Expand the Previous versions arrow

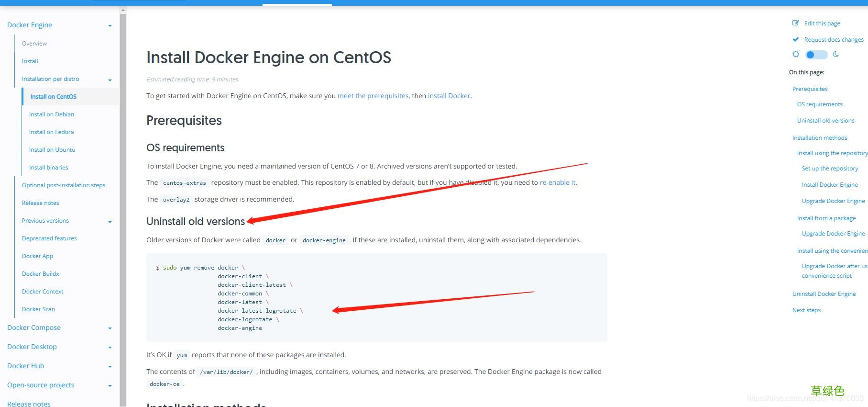point(110,222)
